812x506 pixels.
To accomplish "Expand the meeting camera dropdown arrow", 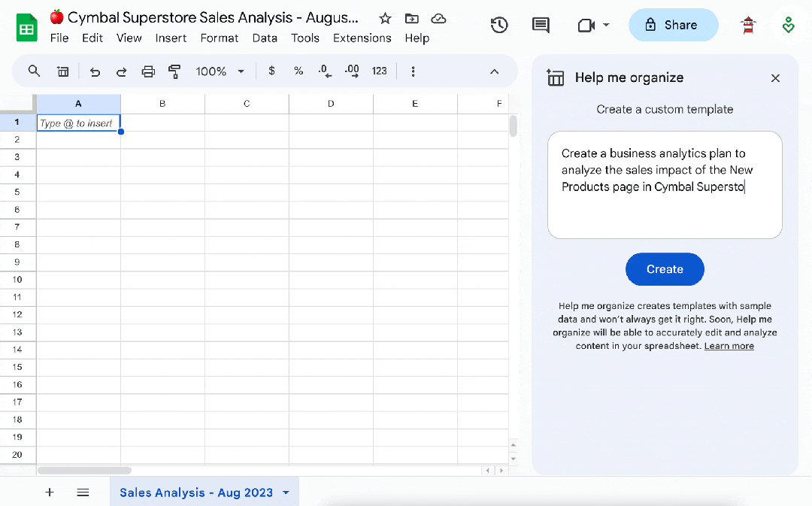I will pyautogui.click(x=607, y=25).
